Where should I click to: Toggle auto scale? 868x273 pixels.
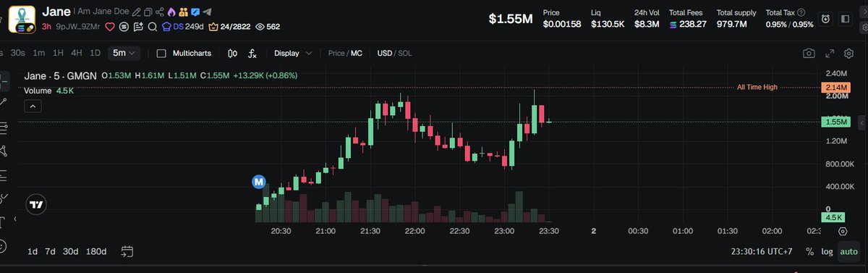coord(848,251)
